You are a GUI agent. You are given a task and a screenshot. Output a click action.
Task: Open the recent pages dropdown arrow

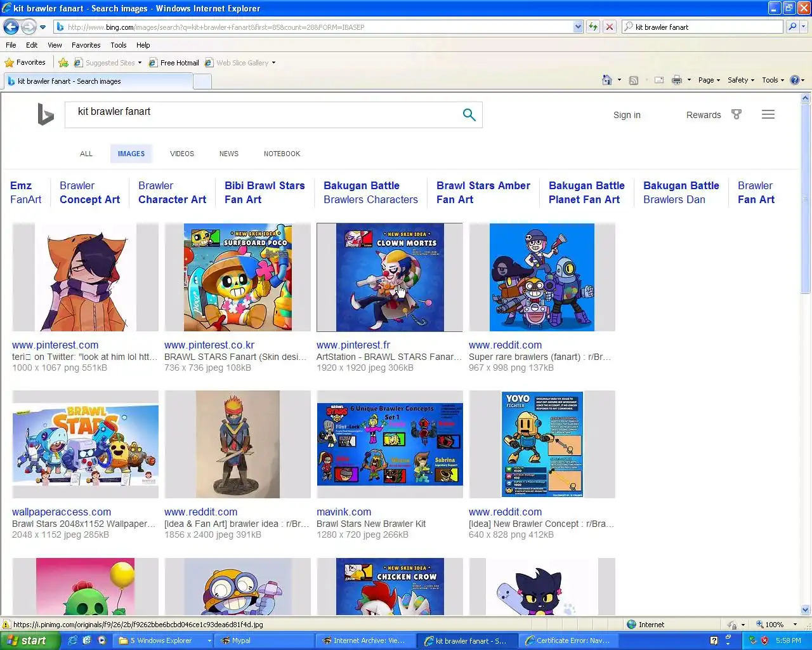(43, 27)
